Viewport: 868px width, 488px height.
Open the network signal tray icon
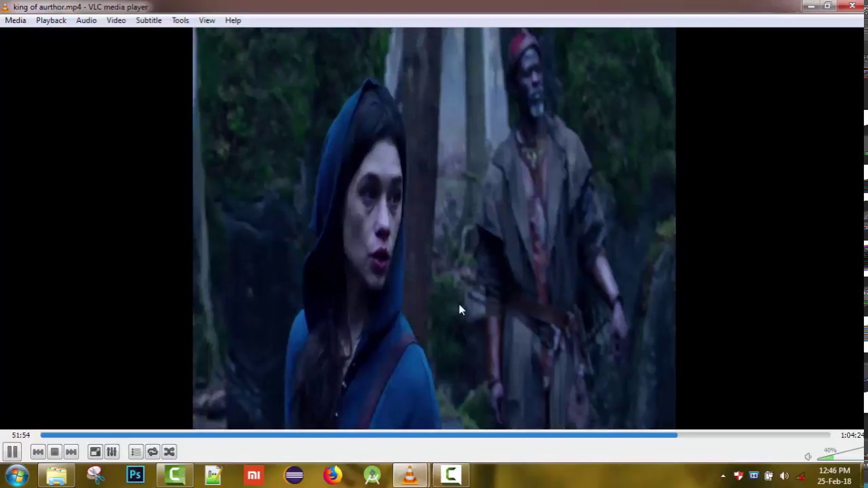(x=800, y=476)
